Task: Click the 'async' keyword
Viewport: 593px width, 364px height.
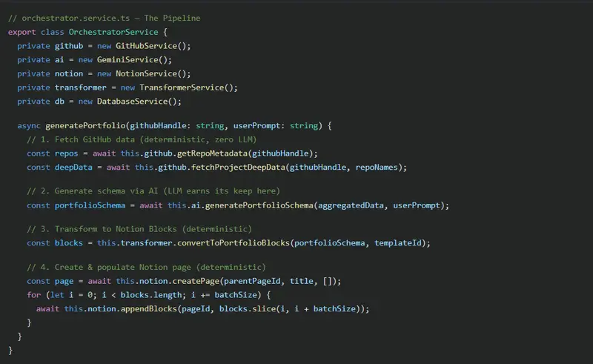Action: [29, 125]
